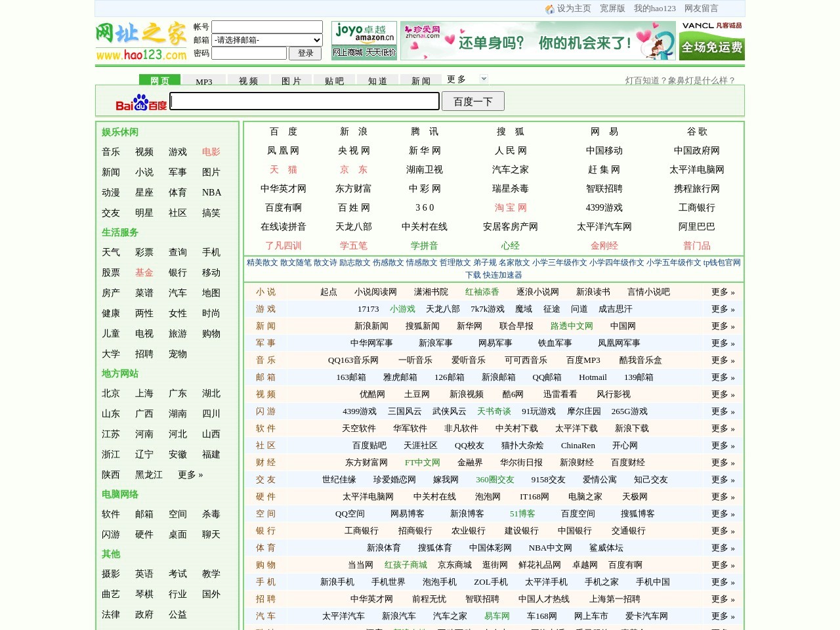Switch to the 贴吧 search tab
Image resolution: width=840 pixels, height=630 pixels.
coord(335,81)
